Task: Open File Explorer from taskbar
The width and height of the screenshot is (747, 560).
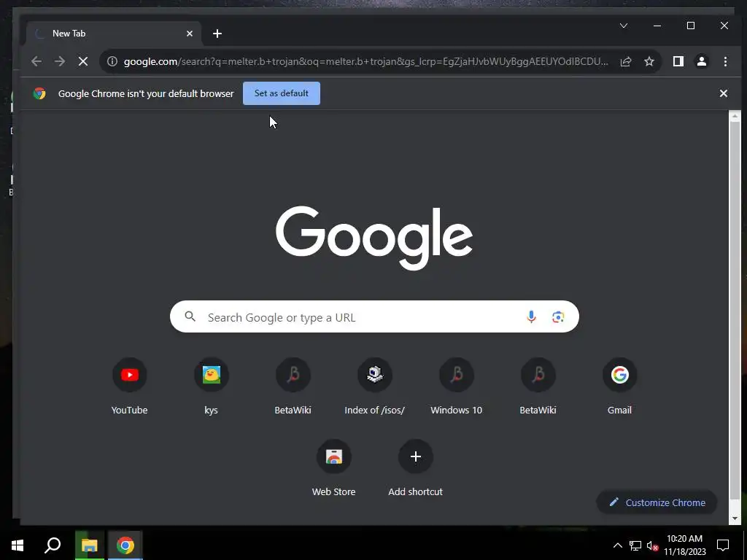Action: click(x=89, y=545)
